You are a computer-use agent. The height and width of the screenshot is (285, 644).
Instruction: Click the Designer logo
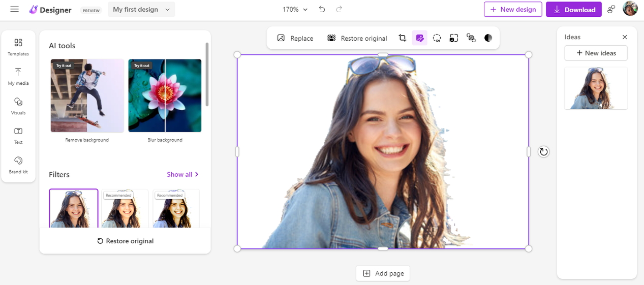point(50,10)
